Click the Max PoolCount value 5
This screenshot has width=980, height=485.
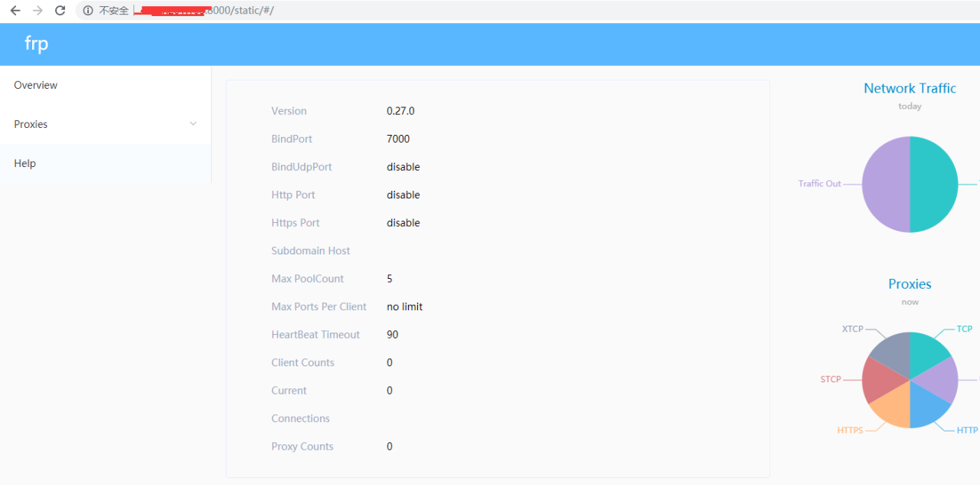click(x=390, y=279)
